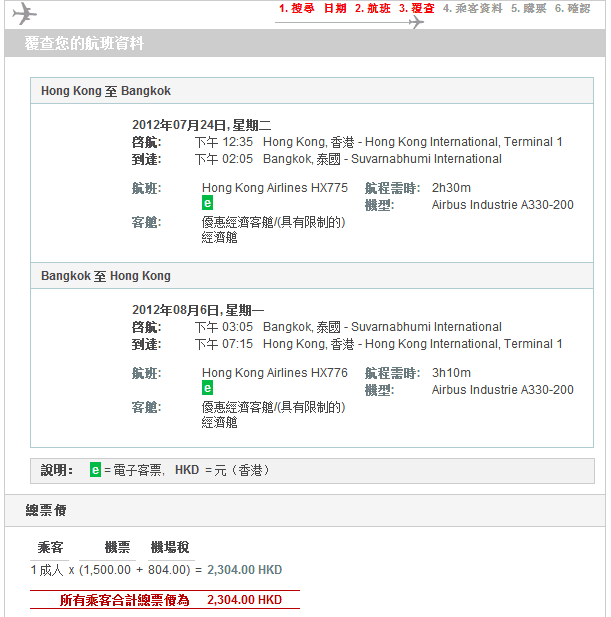Go back to step 2. 航班
Image resolution: width=611 pixels, height=617 pixels.
pyautogui.click(x=374, y=8)
